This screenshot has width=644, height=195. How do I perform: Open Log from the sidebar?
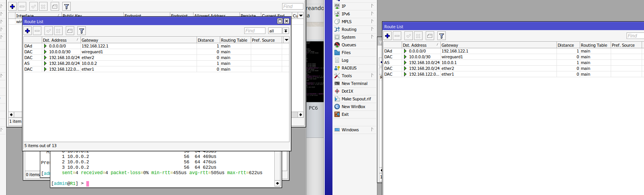point(354,60)
